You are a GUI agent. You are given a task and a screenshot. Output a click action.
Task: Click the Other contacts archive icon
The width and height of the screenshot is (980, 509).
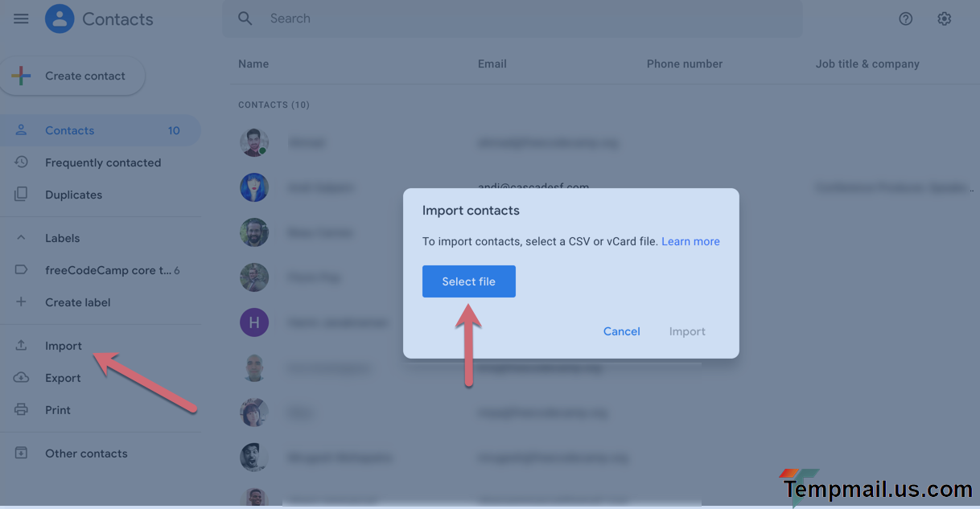pyautogui.click(x=22, y=454)
